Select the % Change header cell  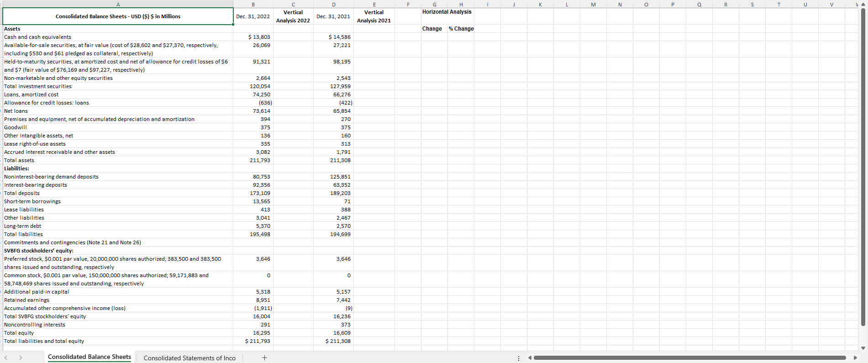pos(461,29)
